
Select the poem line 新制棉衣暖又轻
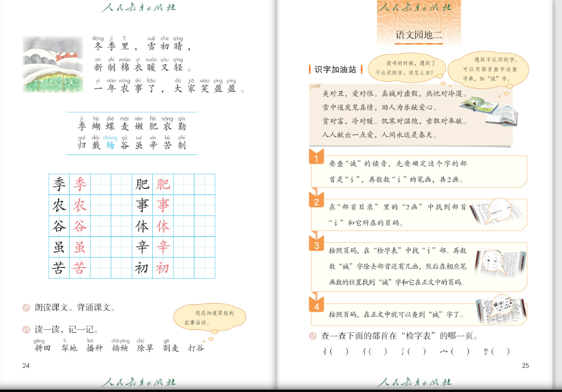pyautogui.click(x=143, y=67)
